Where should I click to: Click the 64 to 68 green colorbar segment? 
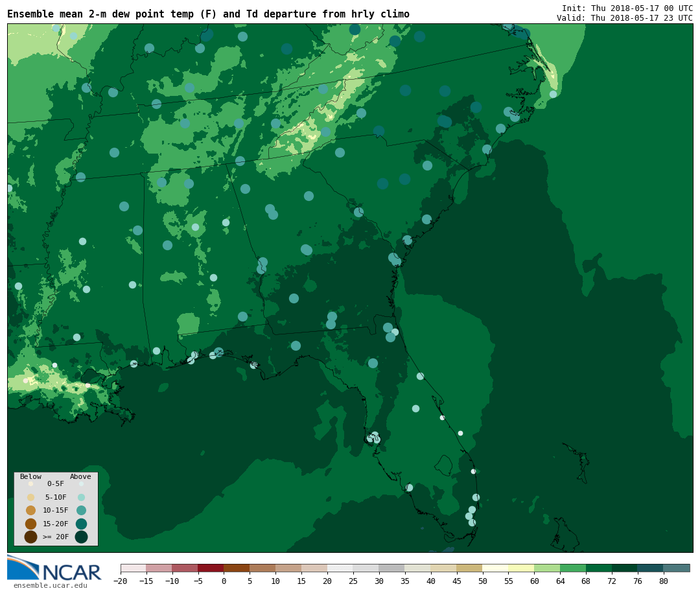574,568
